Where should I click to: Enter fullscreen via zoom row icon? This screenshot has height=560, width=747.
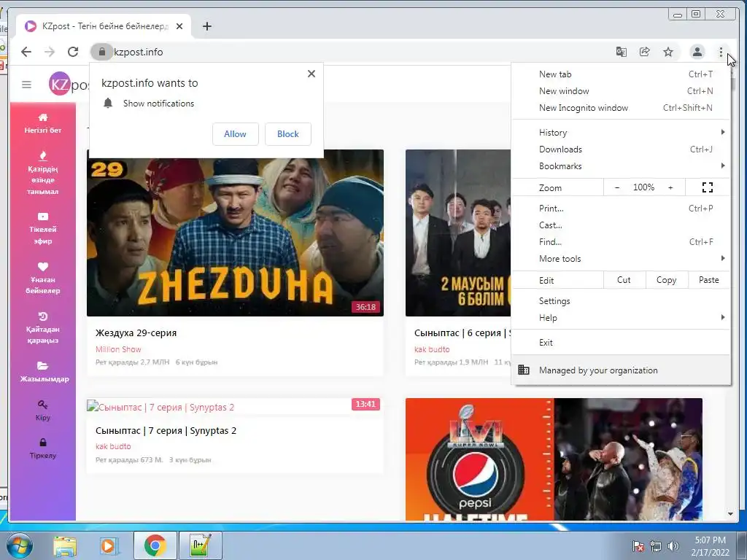tap(708, 187)
